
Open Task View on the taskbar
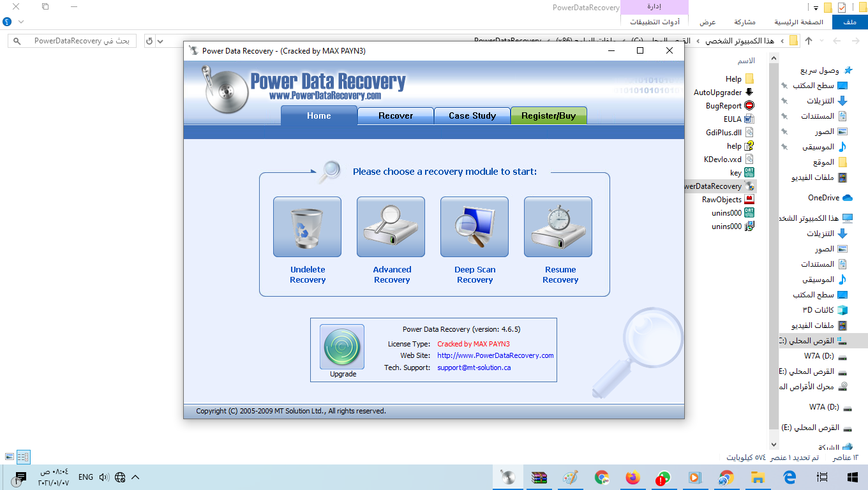822,477
